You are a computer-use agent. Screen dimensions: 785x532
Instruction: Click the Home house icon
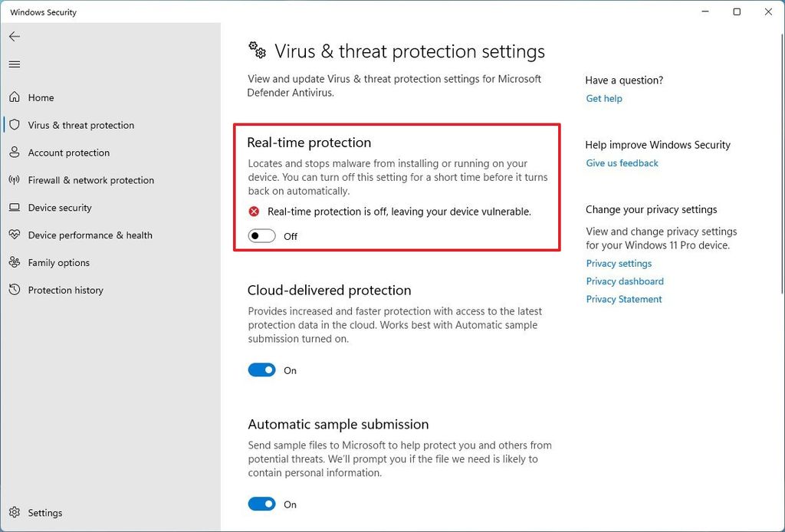14,97
